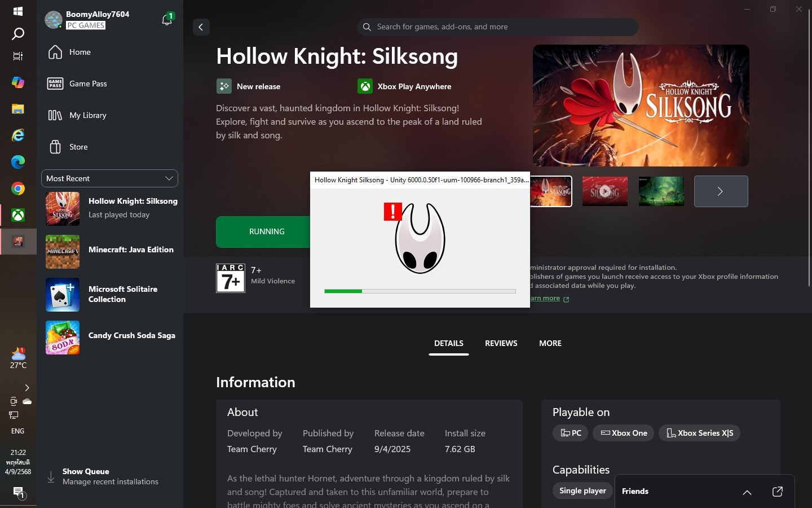Click the Xbox One platform chip

point(623,433)
